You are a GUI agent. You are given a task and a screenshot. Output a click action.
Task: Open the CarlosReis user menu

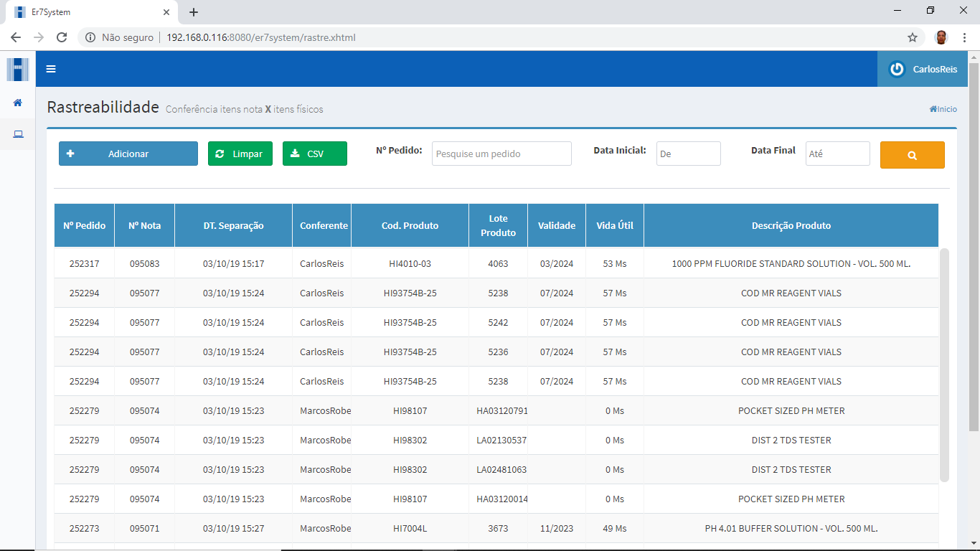tap(923, 69)
